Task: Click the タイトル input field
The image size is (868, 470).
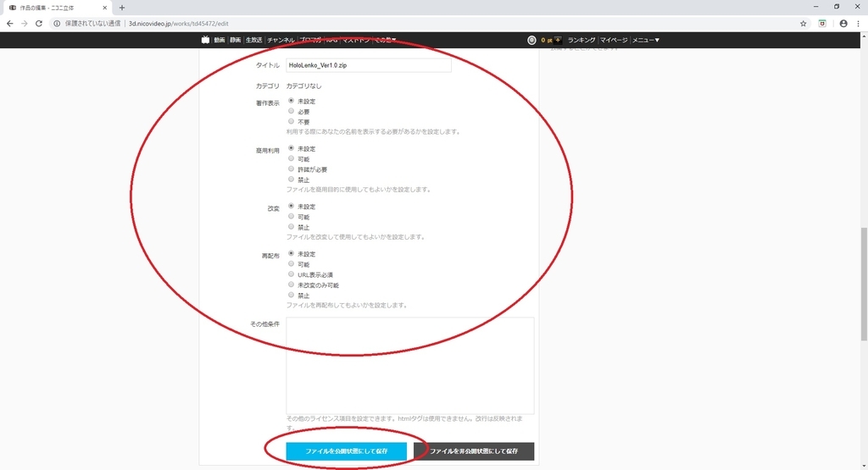Action: click(x=369, y=65)
